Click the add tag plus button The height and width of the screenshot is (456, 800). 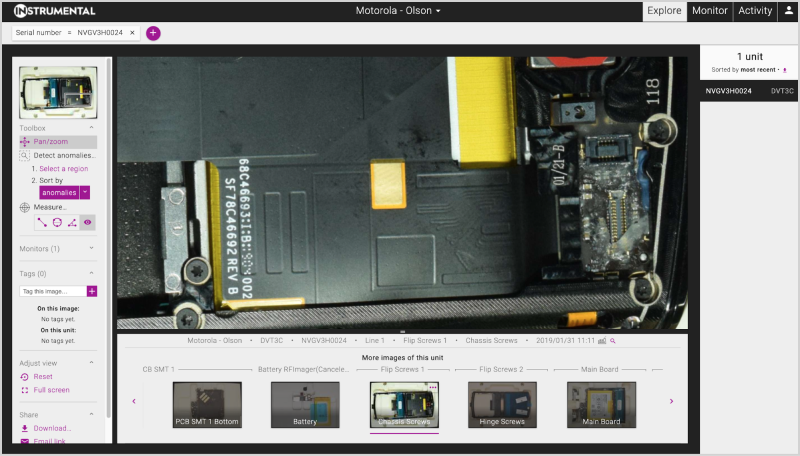click(92, 291)
